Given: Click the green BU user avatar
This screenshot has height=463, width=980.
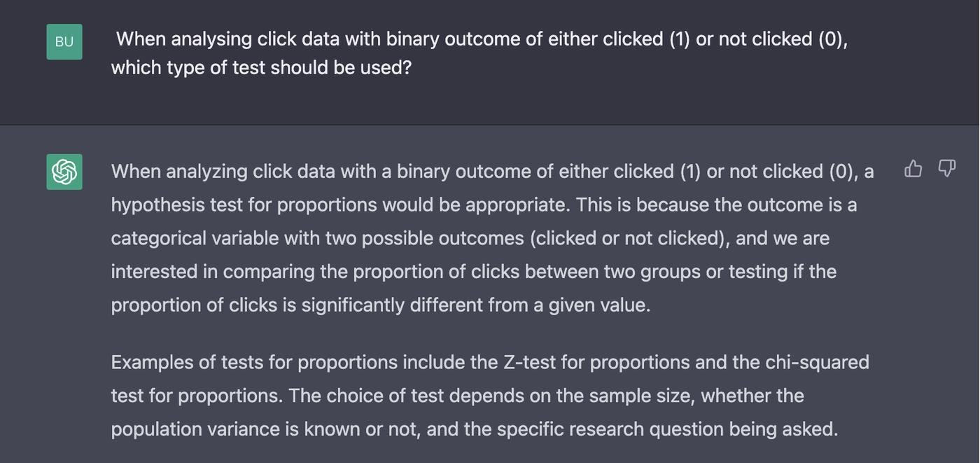Looking at the screenshot, I should tap(64, 41).
